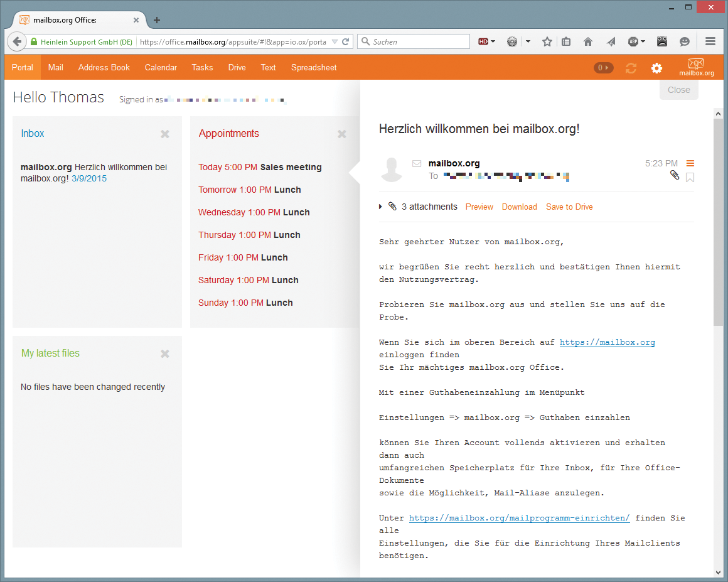
Task: Click the browser home icon
Action: (588, 41)
